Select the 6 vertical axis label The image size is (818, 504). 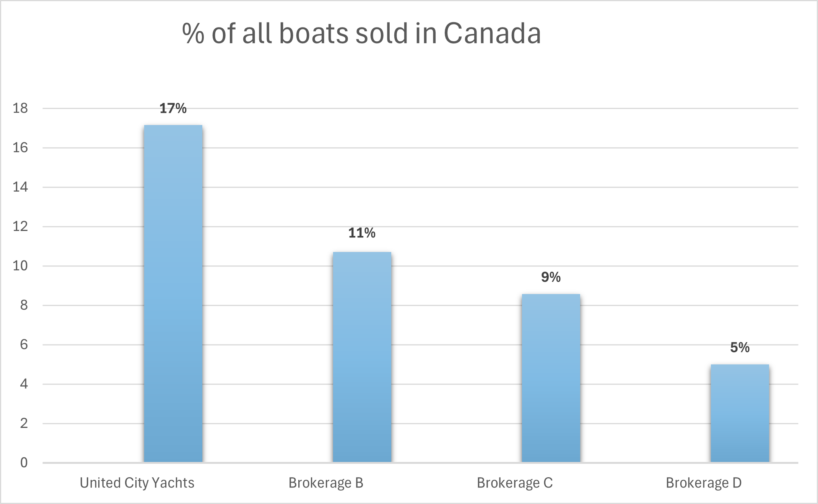click(24, 345)
